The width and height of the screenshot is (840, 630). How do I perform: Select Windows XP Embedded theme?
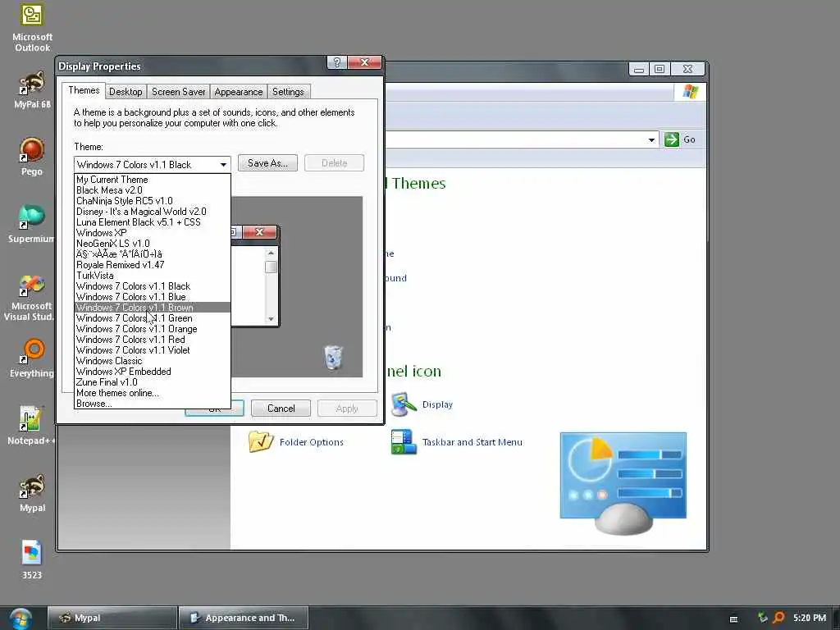[153, 372]
